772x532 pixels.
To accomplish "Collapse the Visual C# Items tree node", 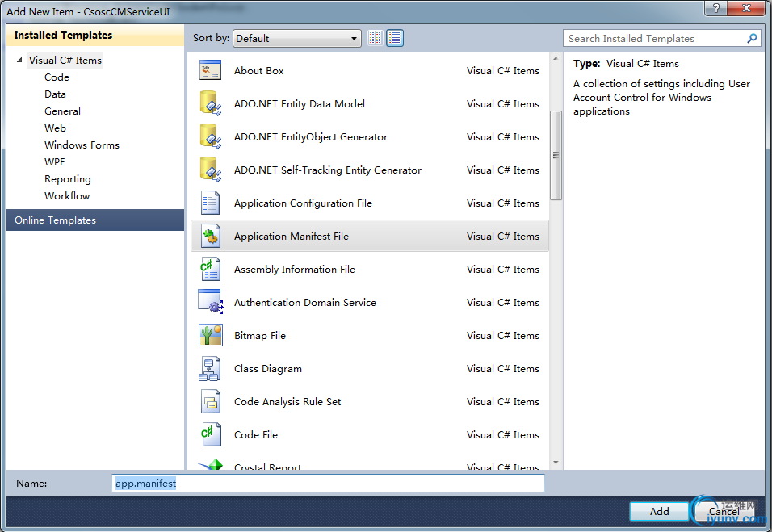I will pos(19,60).
